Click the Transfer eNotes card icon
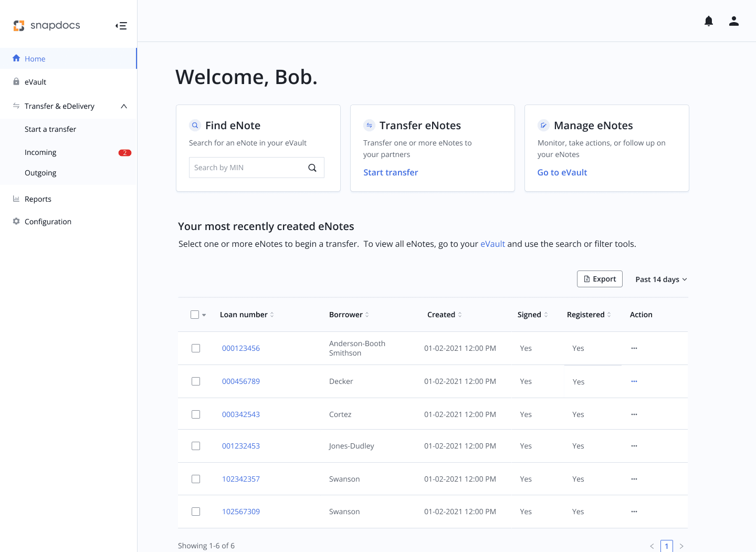The width and height of the screenshot is (756, 552). [x=370, y=125]
